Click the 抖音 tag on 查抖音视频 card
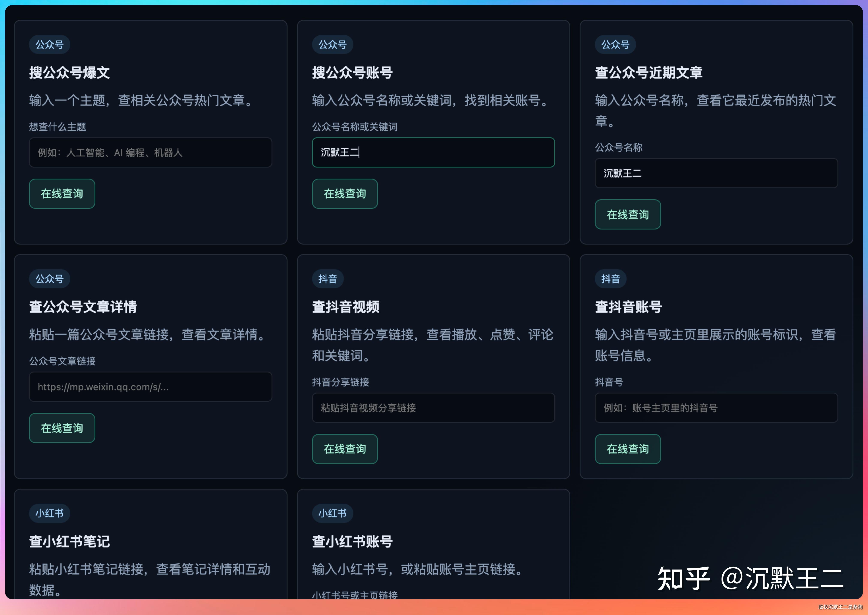 (328, 279)
